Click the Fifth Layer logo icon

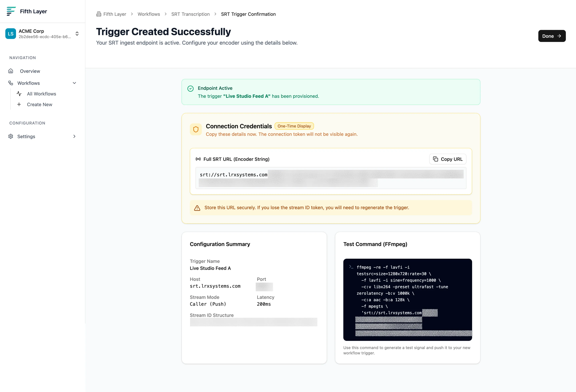(x=11, y=11)
